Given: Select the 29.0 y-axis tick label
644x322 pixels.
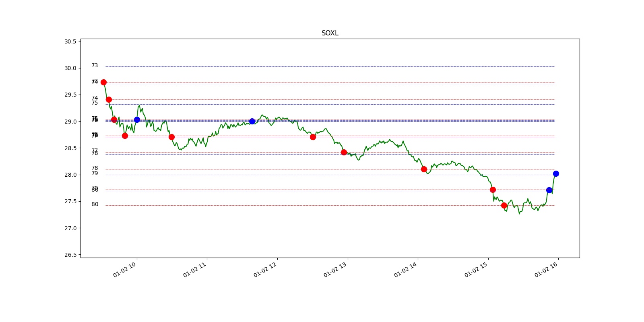Looking at the screenshot, I should click(70, 122).
